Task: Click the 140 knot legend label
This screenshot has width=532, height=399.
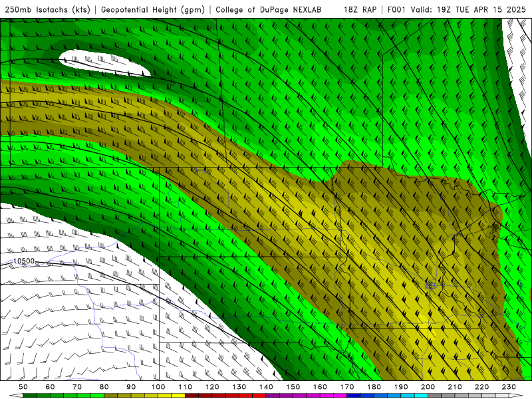Action: pos(266,387)
